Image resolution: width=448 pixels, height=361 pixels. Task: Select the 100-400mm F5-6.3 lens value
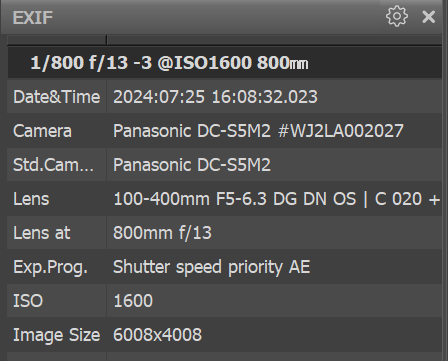click(x=277, y=199)
